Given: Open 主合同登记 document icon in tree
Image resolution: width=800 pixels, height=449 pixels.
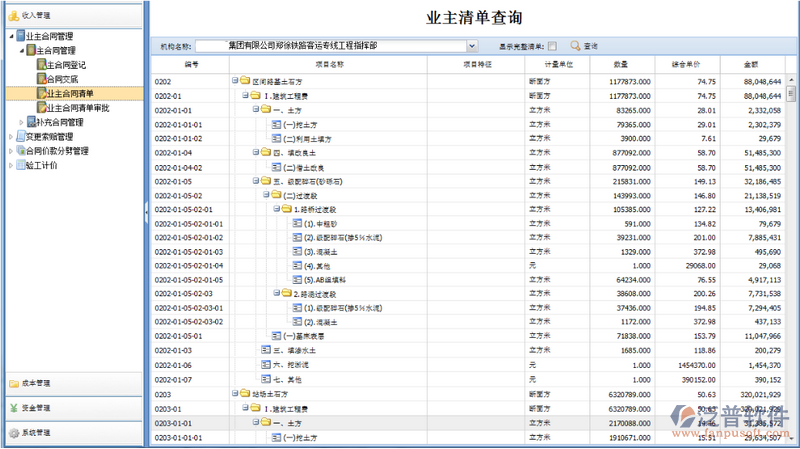Looking at the screenshot, I should (x=40, y=65).
